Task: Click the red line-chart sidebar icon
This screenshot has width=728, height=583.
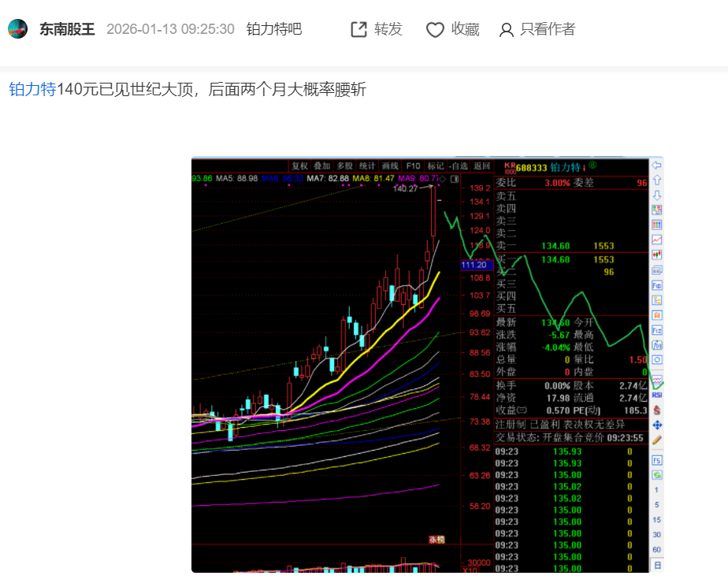Action: pos(657,240)
